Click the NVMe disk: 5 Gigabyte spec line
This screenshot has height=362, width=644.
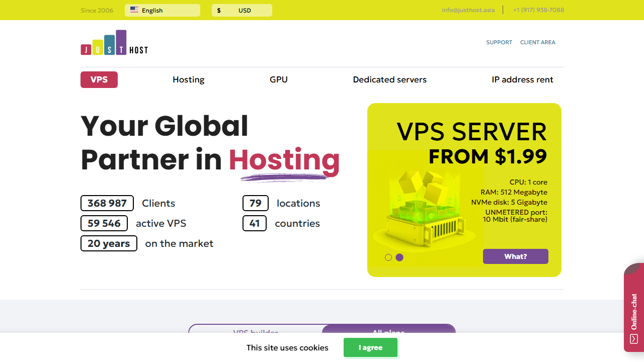pyautogui.click(x=509, y=202)
